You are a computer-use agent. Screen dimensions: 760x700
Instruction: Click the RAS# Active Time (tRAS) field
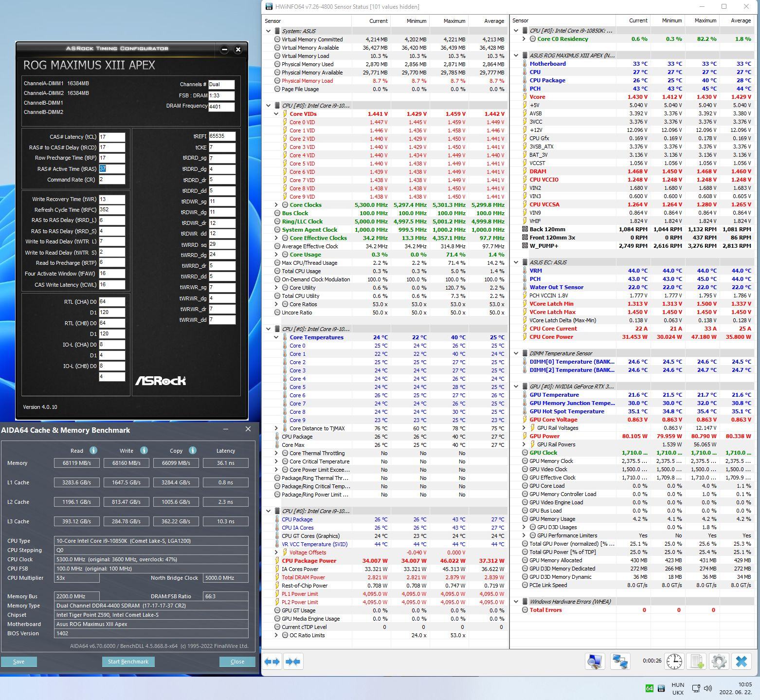112,169
